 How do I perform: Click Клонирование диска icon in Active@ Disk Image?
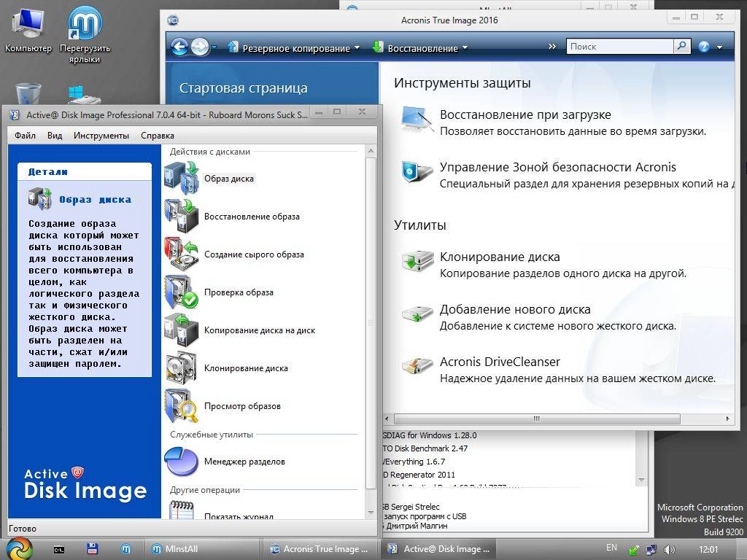pos(181,368)
